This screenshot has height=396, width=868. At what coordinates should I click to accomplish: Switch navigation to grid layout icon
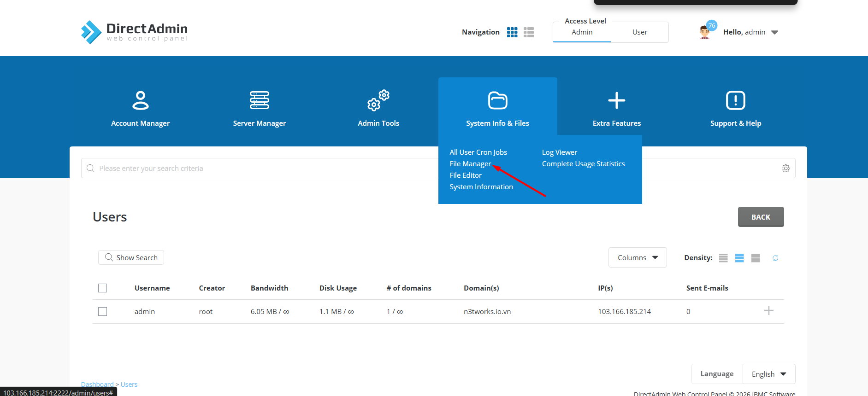(512, 32)
